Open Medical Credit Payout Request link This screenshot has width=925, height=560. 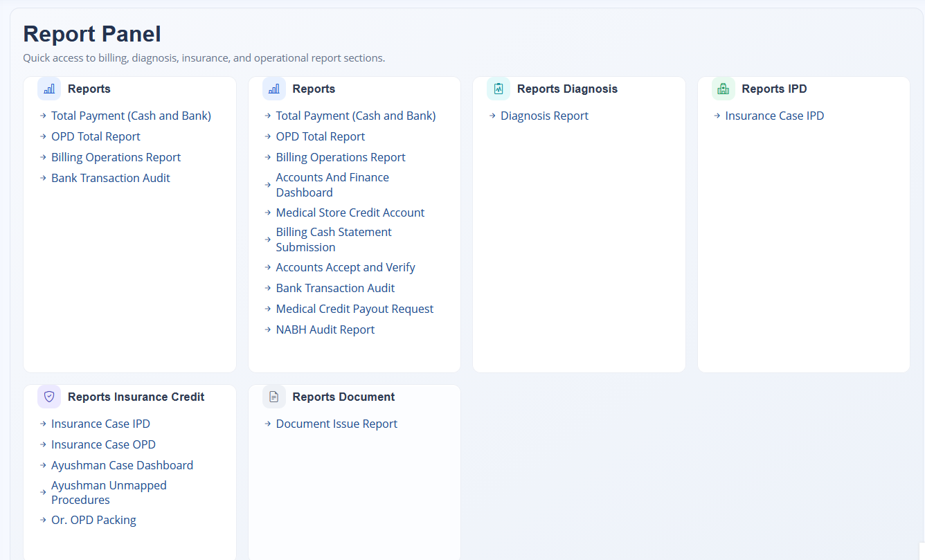pyautogui.click(x=354, y=309)
